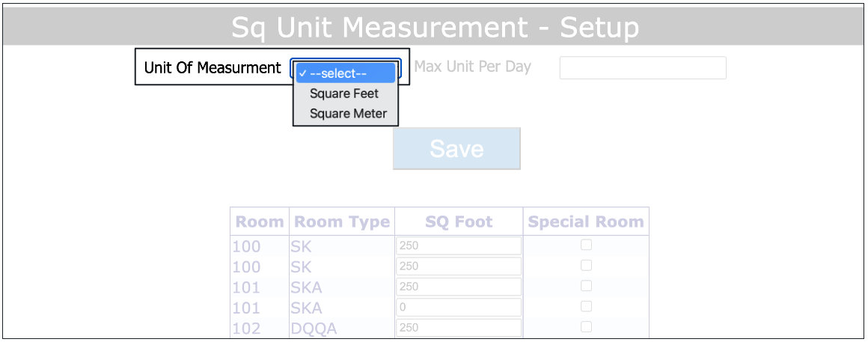Click the Unit Of Measurment label

tap(213, 67)
